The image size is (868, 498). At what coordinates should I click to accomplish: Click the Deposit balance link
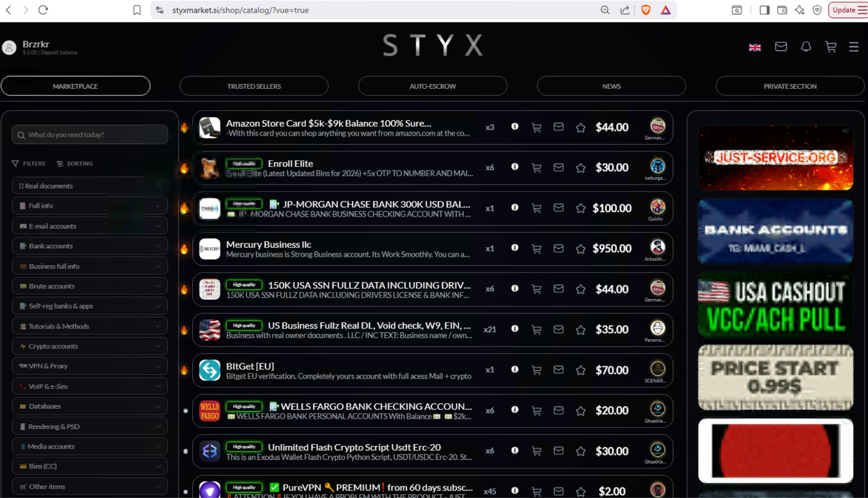[x=59, y=53]
